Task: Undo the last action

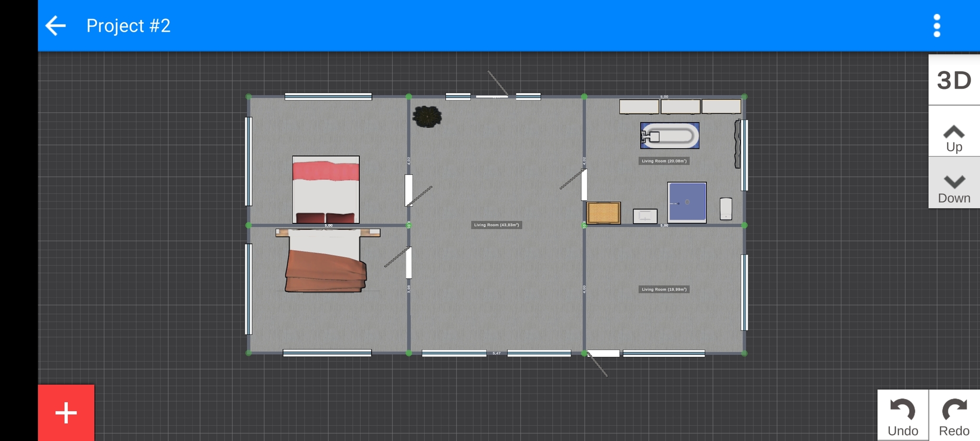Action: (902, 417)
